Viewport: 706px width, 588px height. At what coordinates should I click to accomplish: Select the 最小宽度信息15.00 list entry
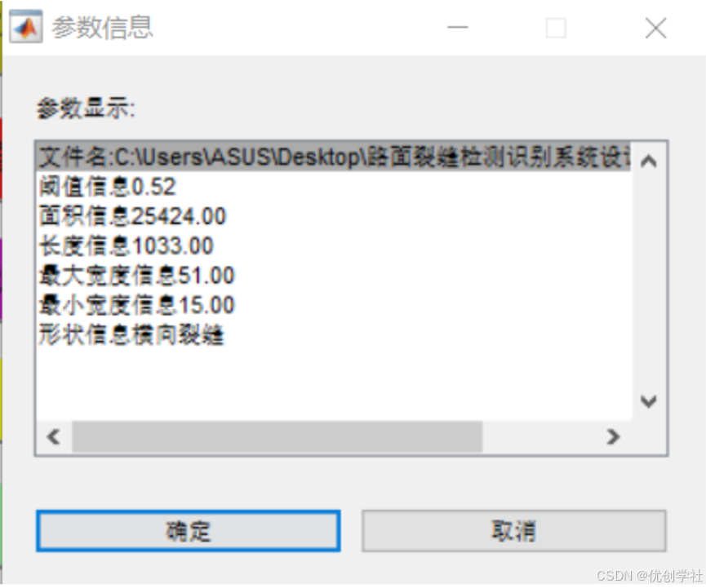coord(334,305)
